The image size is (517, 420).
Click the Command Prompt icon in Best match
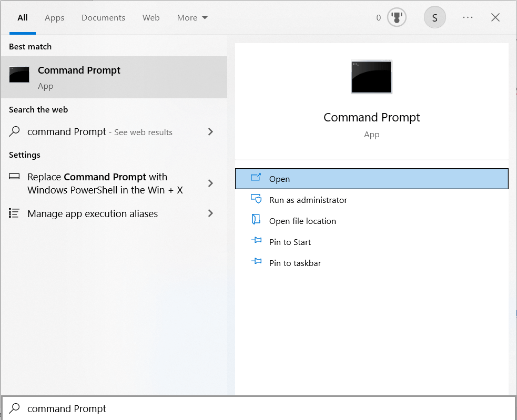[x=19, y=75]
